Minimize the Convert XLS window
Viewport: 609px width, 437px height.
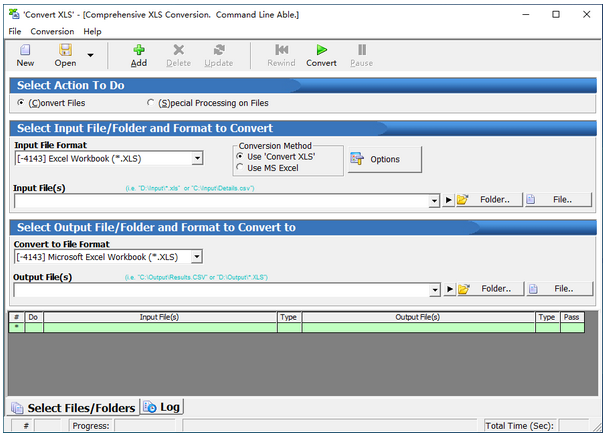coord(526,14)
